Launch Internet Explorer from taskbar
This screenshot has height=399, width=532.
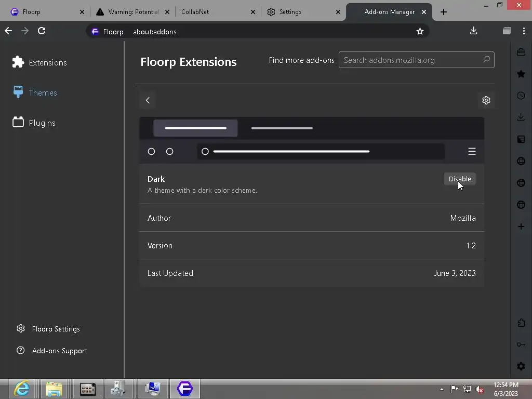22,389
